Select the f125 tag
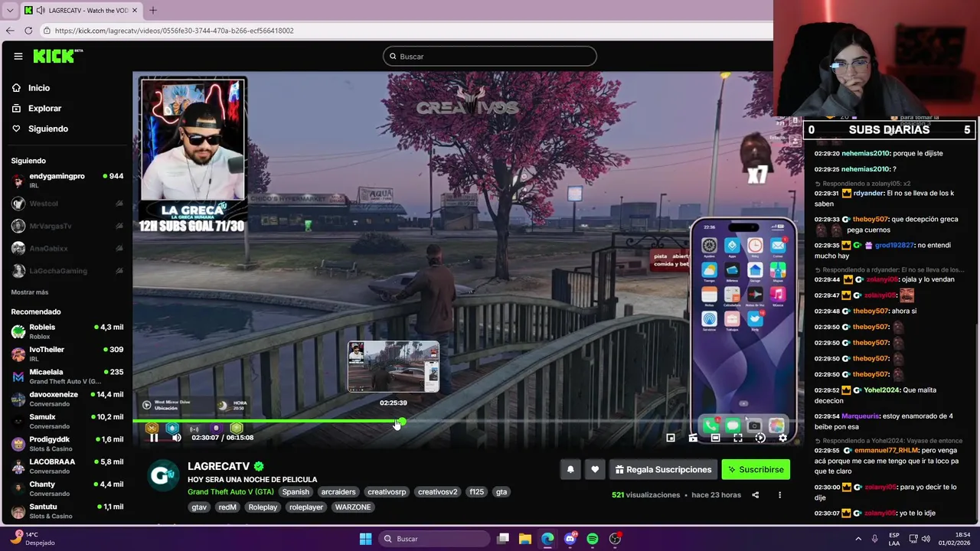This screenshot has width=980, height=551. [x=477, y=492]
